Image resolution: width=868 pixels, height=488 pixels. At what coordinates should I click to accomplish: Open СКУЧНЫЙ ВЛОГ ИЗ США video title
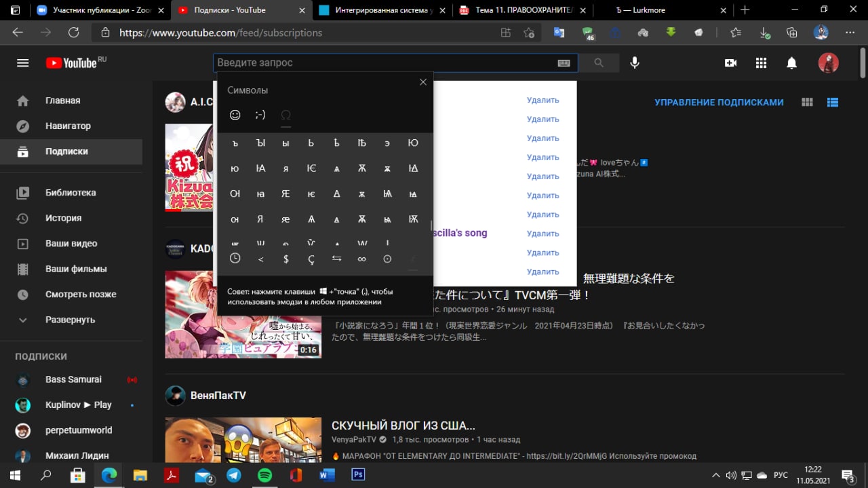point(403,426)
